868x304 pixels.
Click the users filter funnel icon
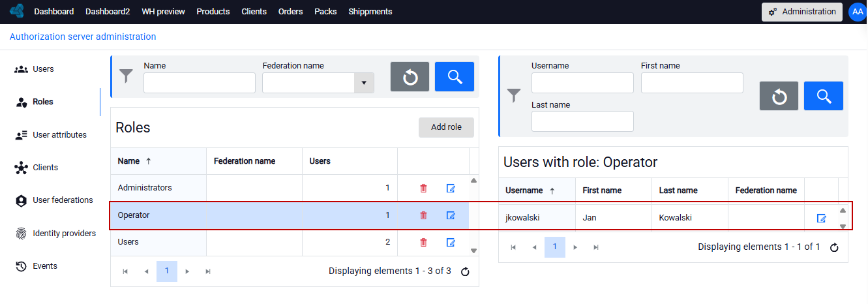tap(515, 96)
